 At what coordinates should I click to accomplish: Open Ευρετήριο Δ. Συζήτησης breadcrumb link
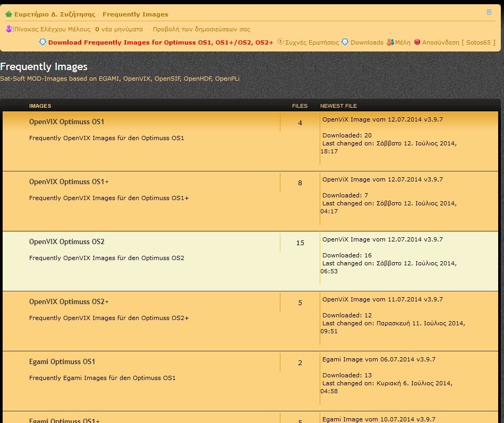point(55,14)
